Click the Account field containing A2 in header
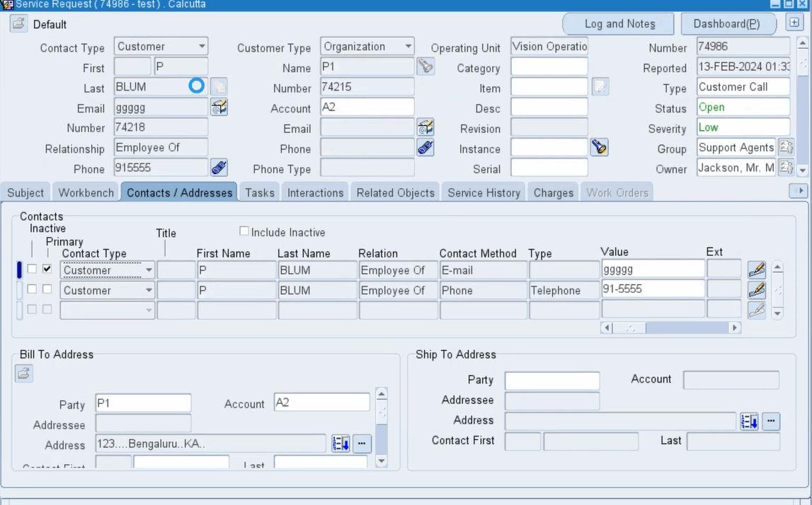The width and height of the screenshot is (812, 505). tap(367, 107)
